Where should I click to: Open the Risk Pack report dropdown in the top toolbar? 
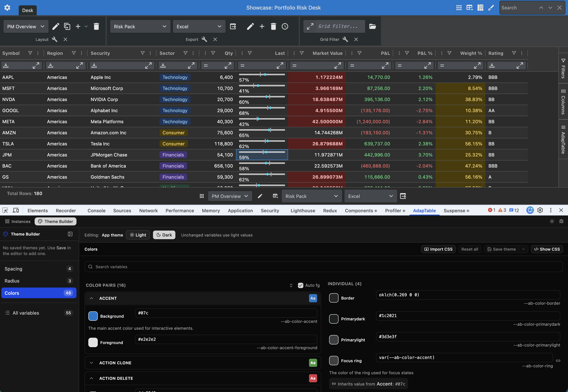(140, 26)
